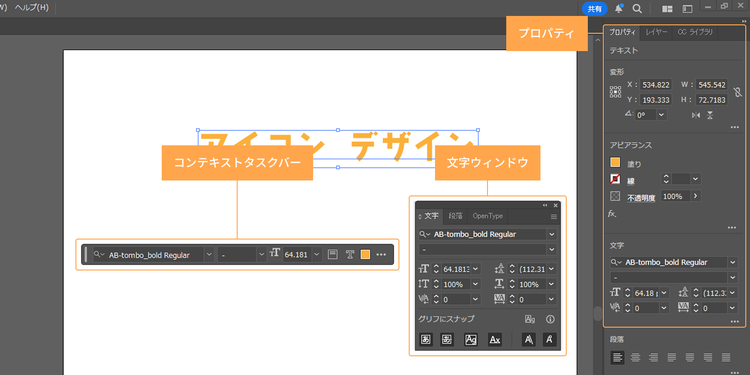The image size is (750, 375).
Task: Click the reference point grid in Transform
Action: click(x=615, y=92)
